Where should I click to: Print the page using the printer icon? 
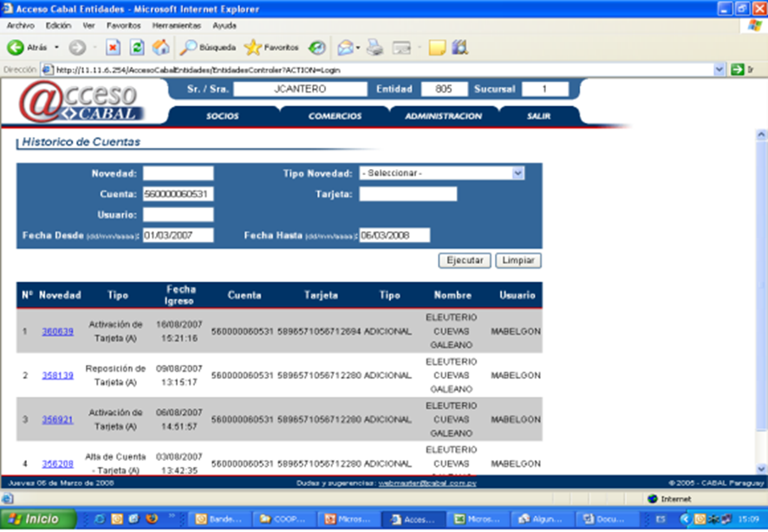point(374,48)
